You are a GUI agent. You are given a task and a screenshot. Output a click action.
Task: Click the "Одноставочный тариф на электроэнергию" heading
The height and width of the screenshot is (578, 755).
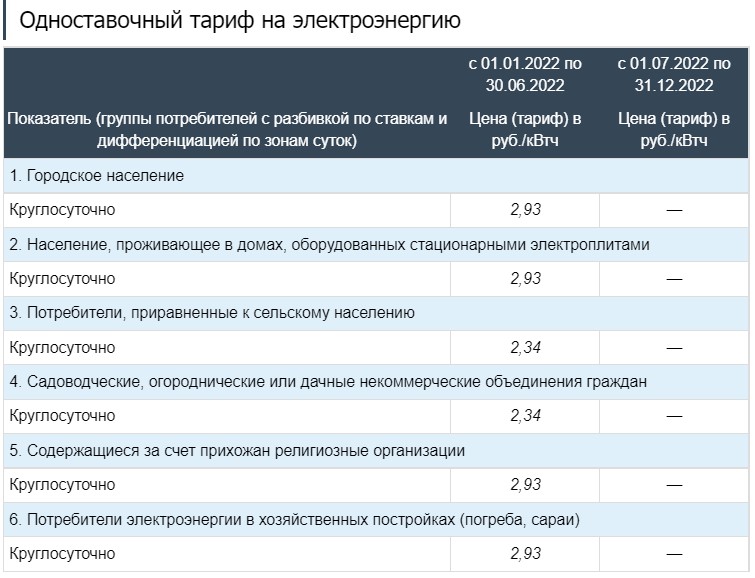tap(240, 20)
